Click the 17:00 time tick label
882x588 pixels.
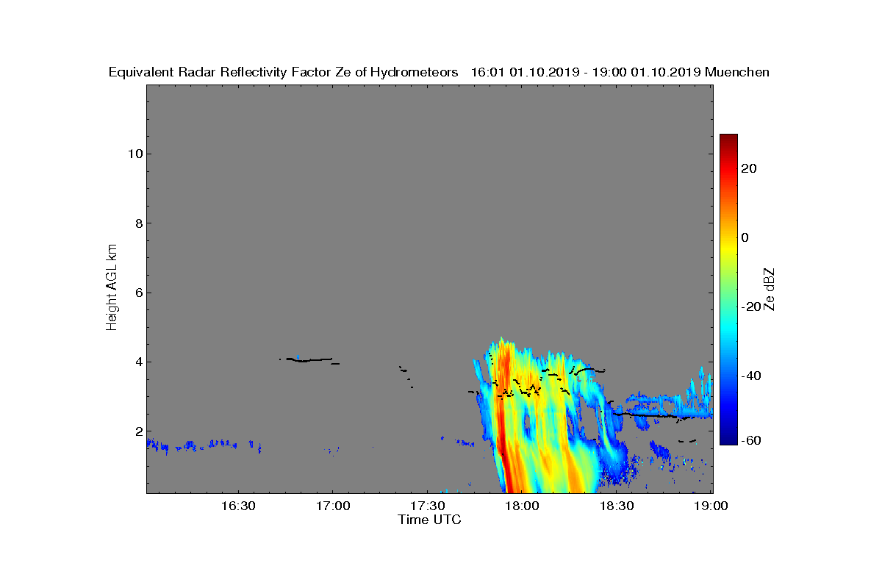click(332, 506)
